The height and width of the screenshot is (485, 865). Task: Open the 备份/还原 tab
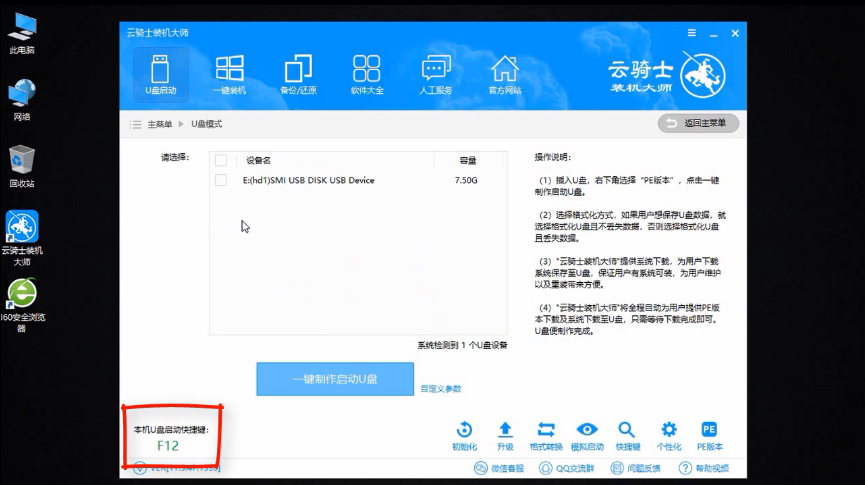point(298,75)
